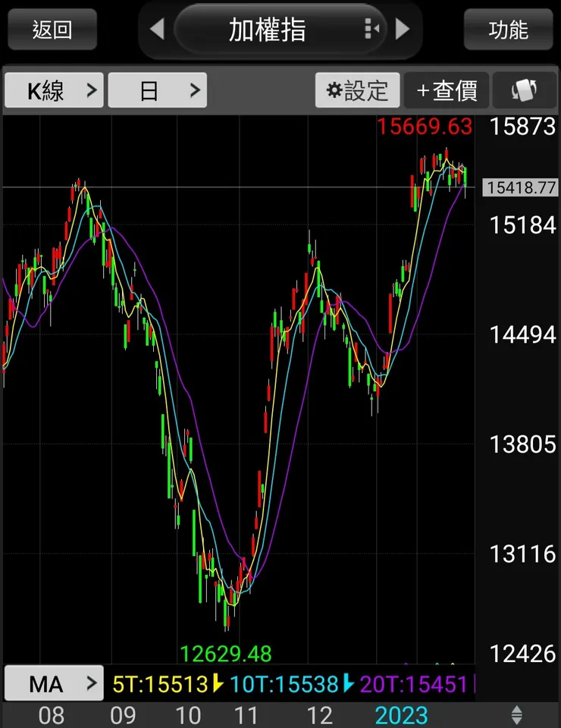Expand the 日 period selector

point(157,90)
